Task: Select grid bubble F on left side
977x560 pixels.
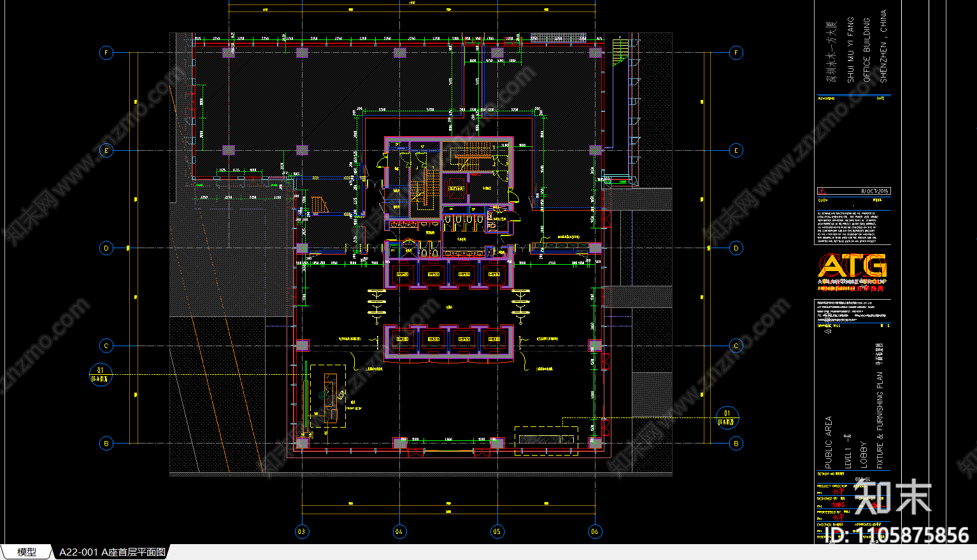Action: 106,53
